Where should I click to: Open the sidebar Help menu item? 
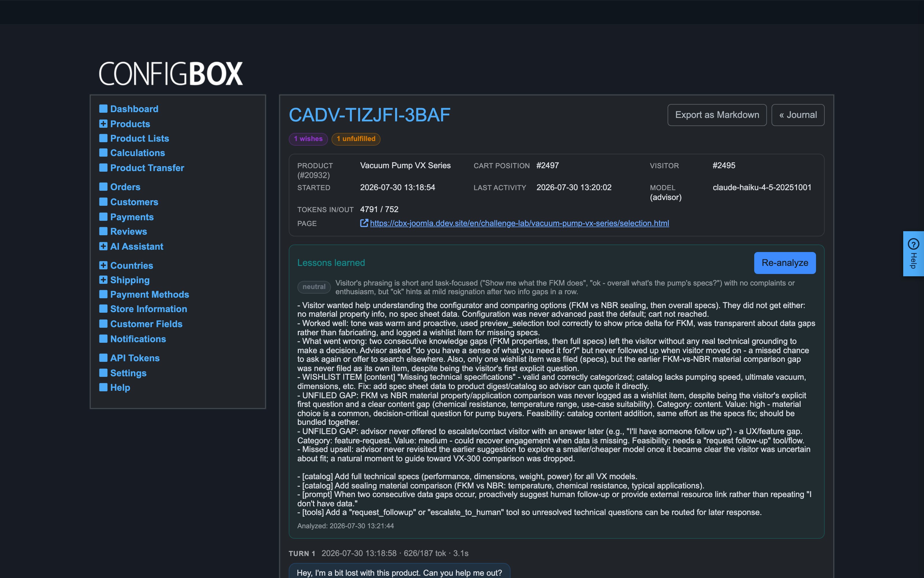click(x=120, y=388)
